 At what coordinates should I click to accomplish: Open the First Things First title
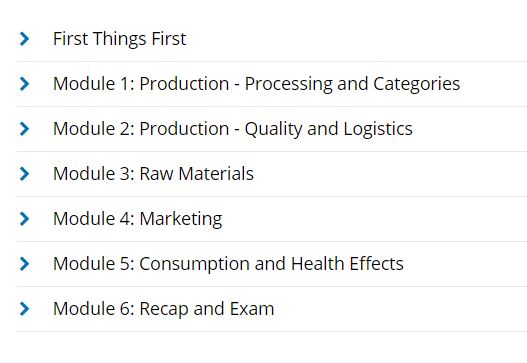pos(120,39)
